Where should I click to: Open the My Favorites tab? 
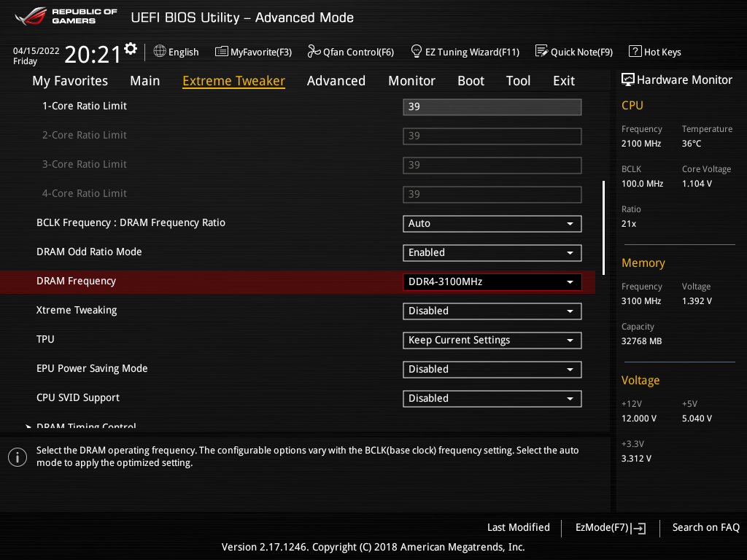point(70,81)
